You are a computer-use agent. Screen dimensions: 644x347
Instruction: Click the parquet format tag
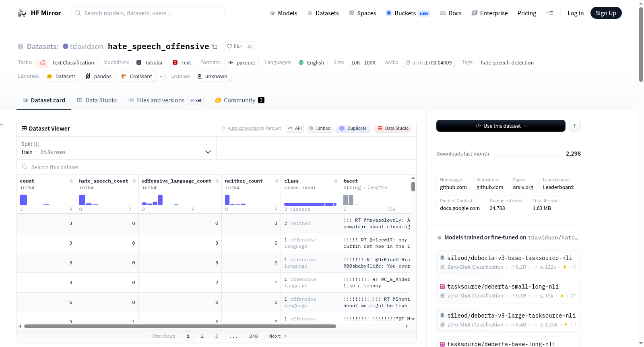pos(242,62)
